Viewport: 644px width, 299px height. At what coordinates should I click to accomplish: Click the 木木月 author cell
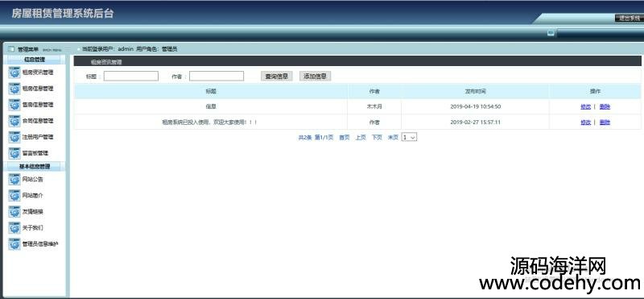pos(374,106)
